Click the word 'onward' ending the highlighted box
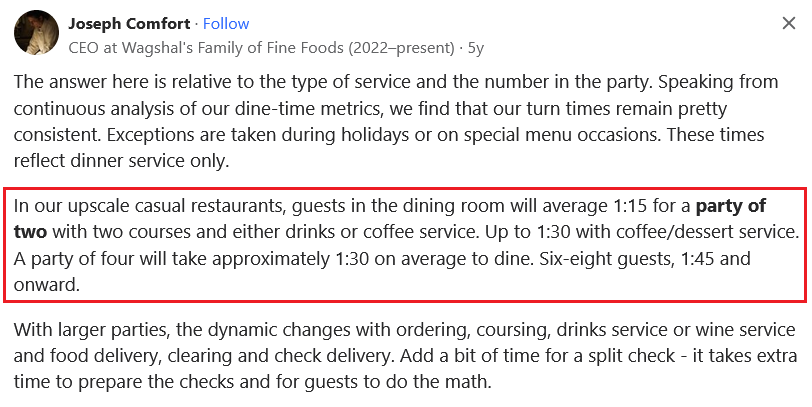The image size is (812, 407). [47, 284]
